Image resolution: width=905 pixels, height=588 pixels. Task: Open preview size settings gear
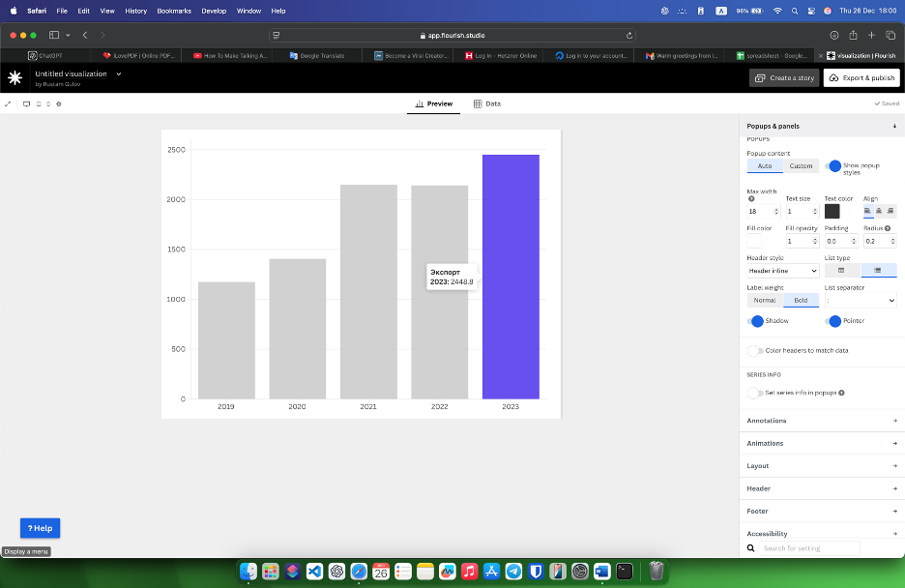(x=58, y=103)
